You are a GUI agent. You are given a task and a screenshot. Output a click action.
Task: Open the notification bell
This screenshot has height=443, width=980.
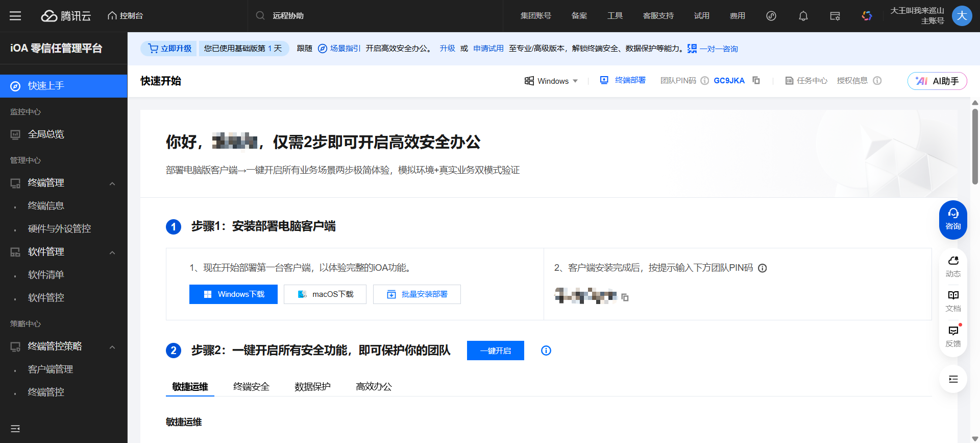(x=803, y=16)
